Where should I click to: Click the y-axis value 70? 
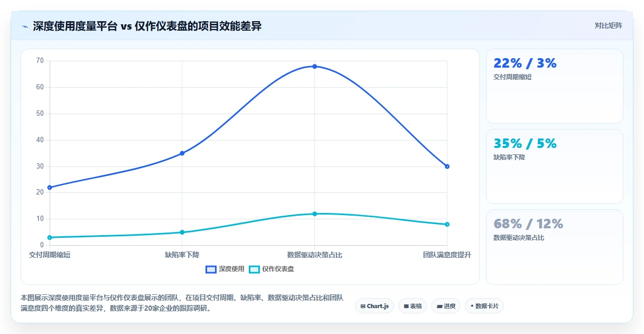click(40, 61)
